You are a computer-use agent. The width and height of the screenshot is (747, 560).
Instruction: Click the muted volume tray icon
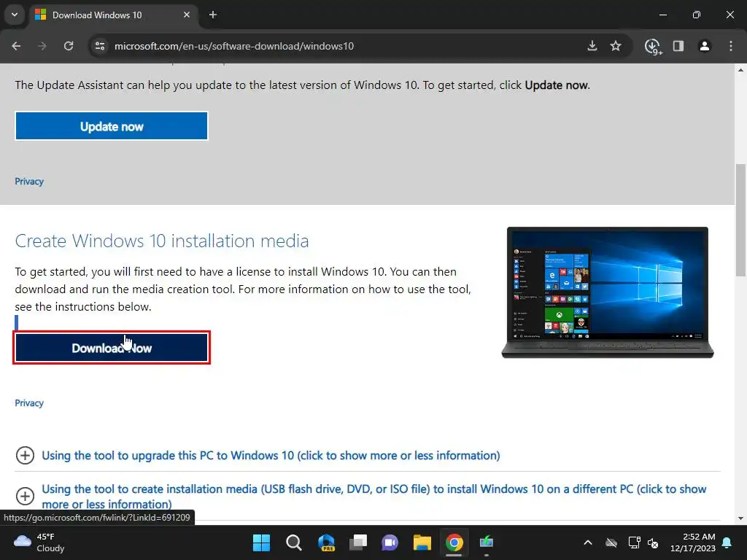pos(653,542)
